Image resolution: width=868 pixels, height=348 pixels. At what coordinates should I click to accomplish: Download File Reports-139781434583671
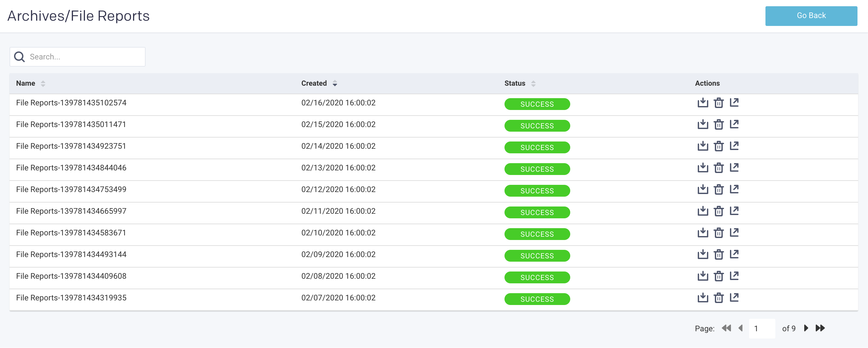point(703,232)
